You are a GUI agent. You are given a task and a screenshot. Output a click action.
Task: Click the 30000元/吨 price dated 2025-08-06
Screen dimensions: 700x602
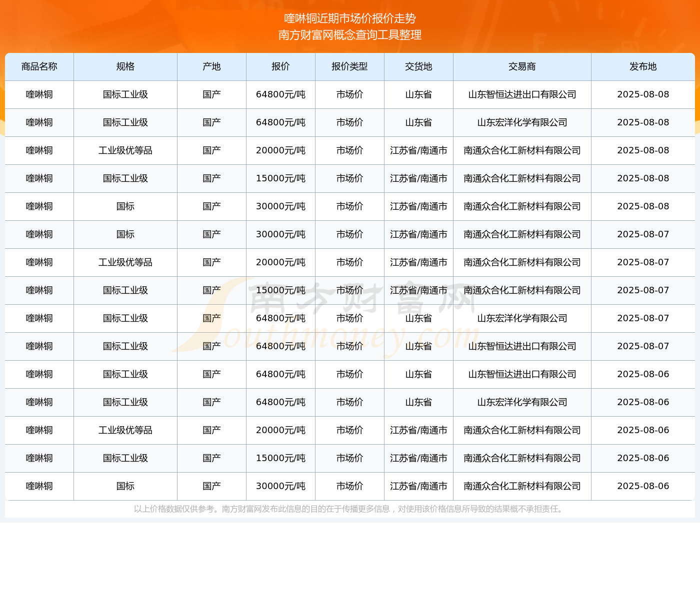(281, 486)
